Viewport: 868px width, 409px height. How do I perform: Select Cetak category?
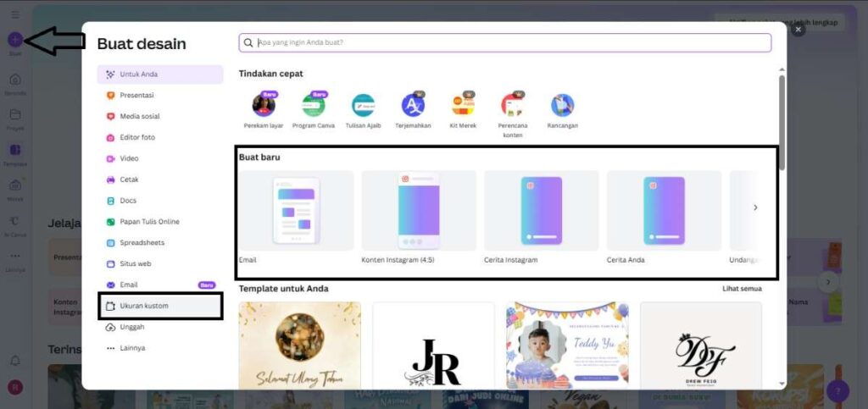point(160,180)
